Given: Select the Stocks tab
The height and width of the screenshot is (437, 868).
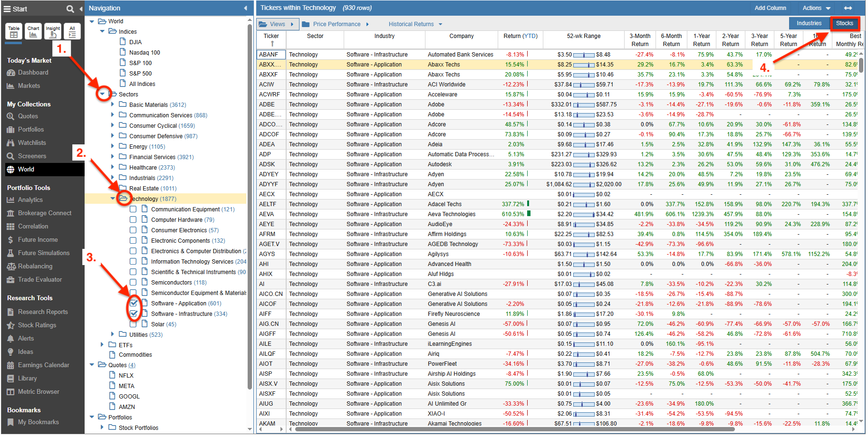Looking at the screenshot, I should [845, 23].
